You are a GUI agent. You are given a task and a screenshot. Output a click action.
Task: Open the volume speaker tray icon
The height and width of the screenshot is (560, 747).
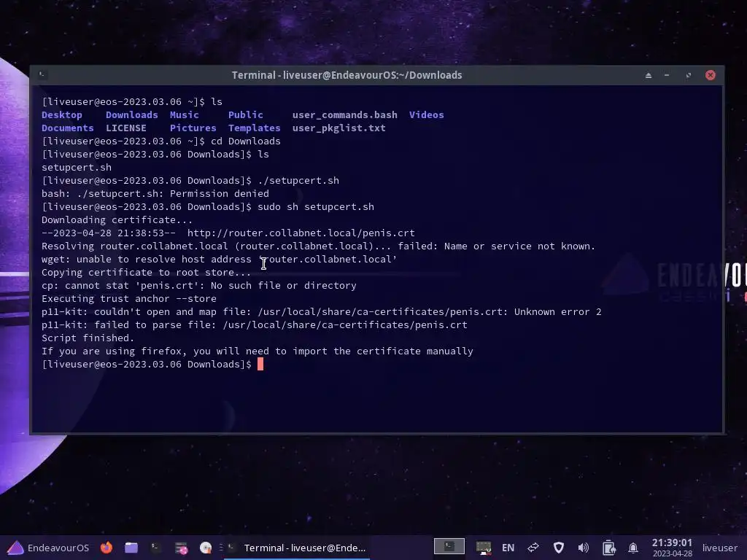point(584,548)
